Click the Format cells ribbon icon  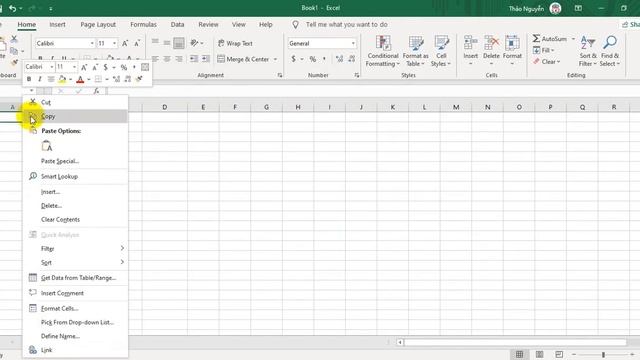pyautogui.click(x=512, y=42)
